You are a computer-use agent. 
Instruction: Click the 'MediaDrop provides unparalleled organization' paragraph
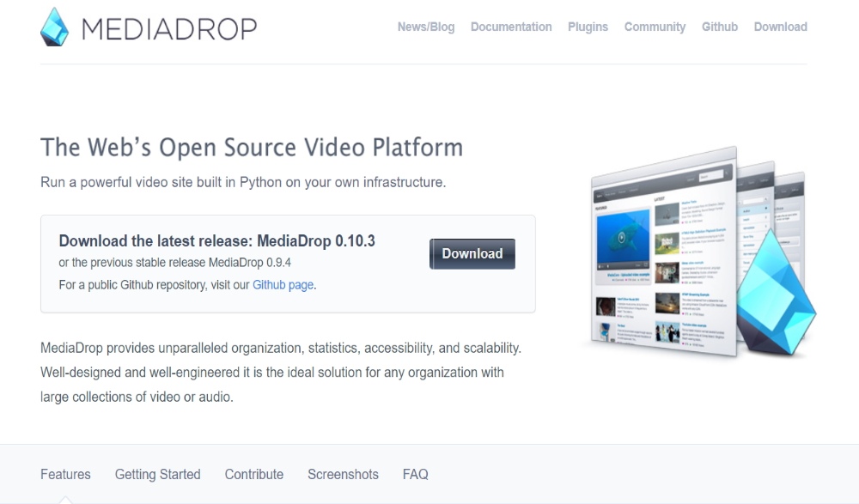pyautogui.click(x=281, y=373)
